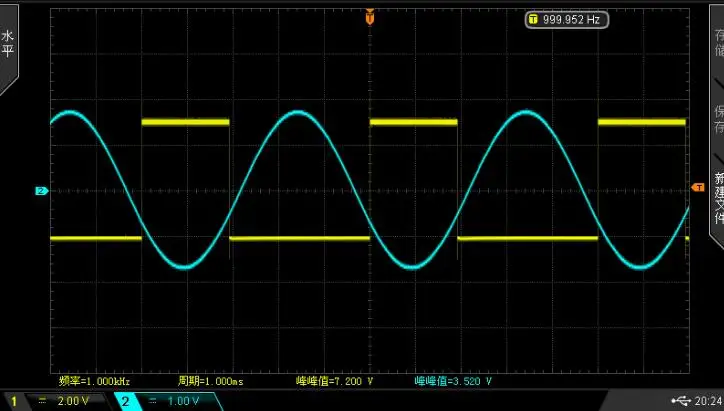
Task: Click the 999.952 Hz frequency counter readout
Action: (567, 19)
